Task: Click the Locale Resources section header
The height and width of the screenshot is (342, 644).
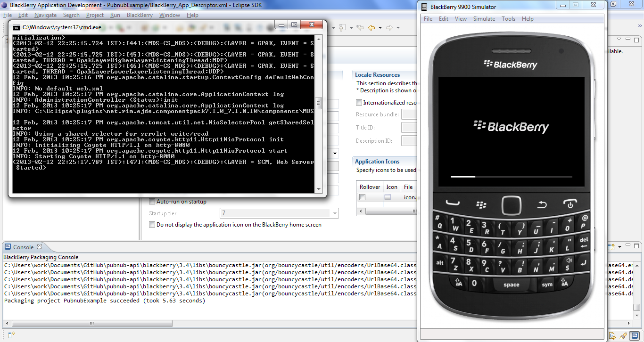Action: pyautogui.click(x=377, y=75)
